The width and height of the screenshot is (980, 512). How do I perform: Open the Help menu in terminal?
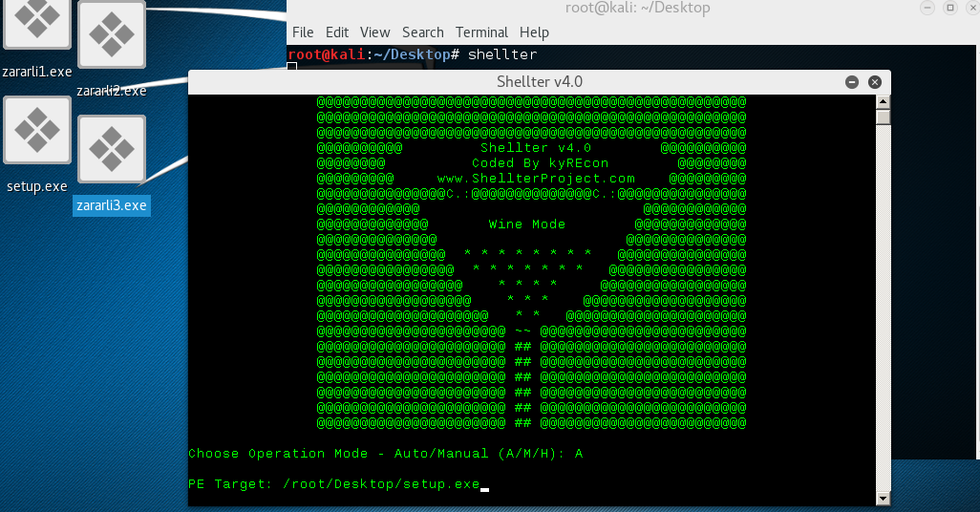pyautogui.click(x=534, y=32)
